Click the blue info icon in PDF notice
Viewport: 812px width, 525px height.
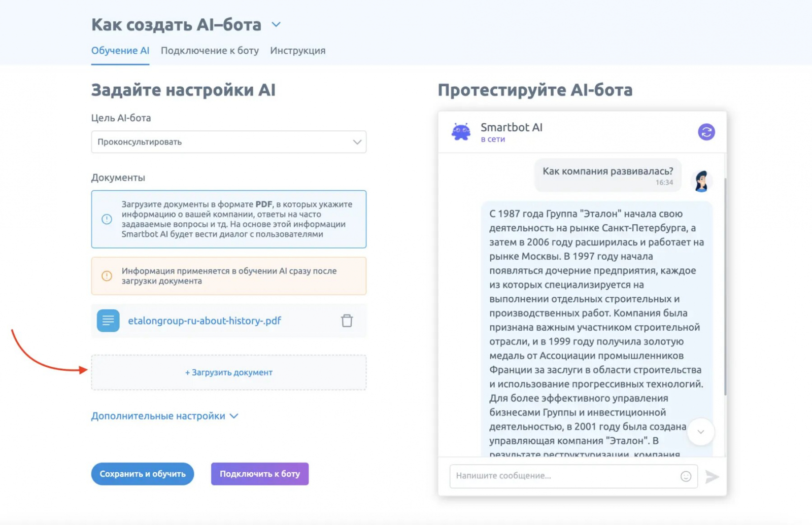coord(107,219)
